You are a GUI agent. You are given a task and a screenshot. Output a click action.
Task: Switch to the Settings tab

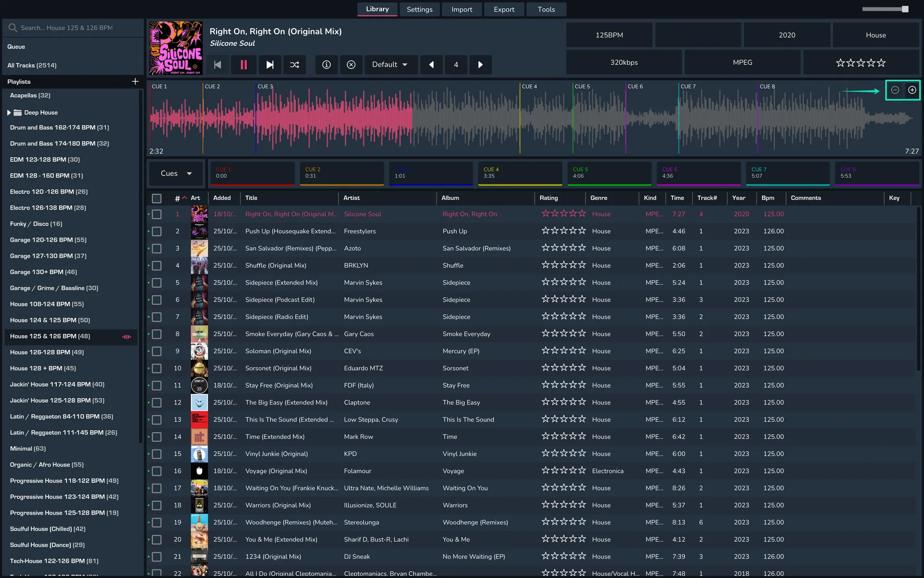click(419, 9)
